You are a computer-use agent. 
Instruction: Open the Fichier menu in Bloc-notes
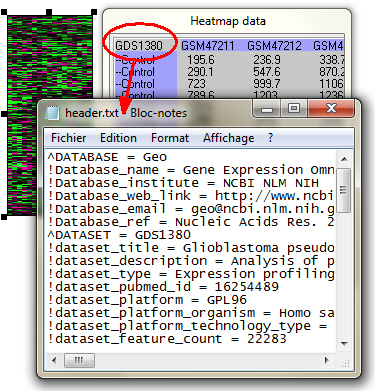pos(68,138)
